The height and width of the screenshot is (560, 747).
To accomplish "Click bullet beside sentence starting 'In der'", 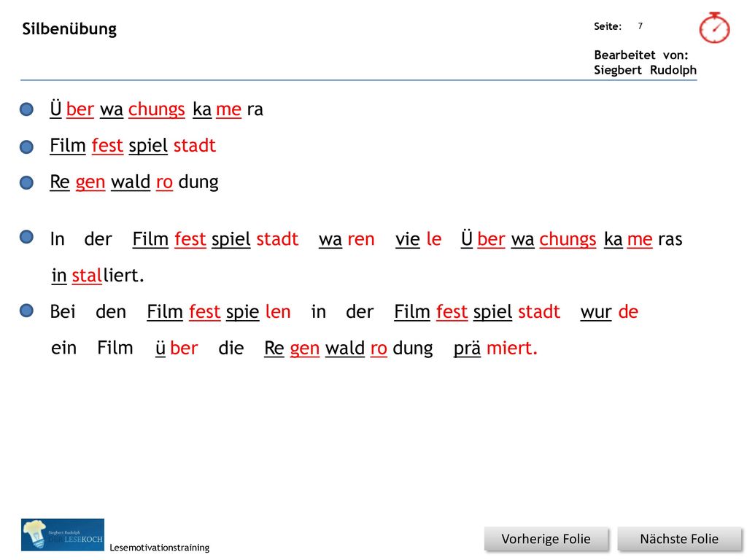I will click(x=27, y=237).
